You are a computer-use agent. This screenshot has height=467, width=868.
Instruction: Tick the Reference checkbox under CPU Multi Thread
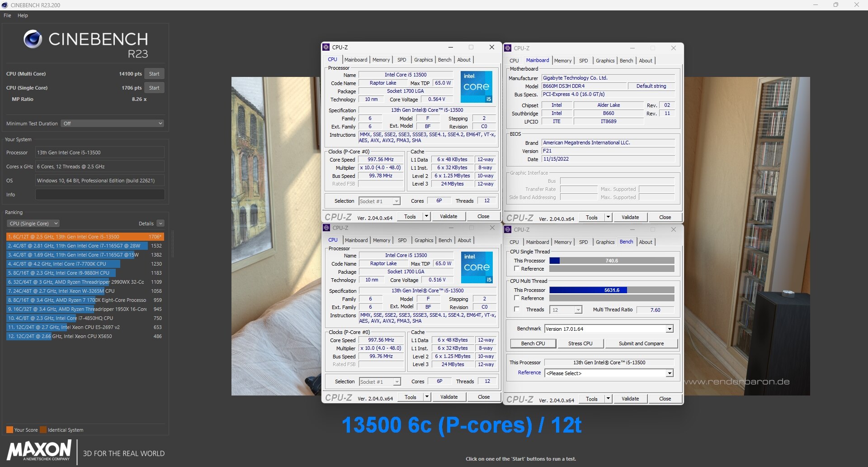click(516, 298)
